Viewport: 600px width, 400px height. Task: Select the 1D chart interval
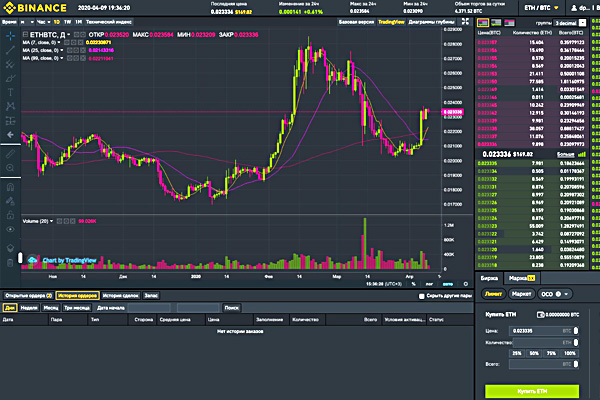57,22
